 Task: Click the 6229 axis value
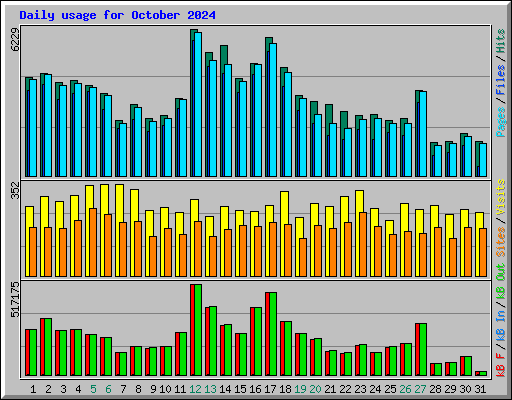pyautogui.click(x=15, y=40)
